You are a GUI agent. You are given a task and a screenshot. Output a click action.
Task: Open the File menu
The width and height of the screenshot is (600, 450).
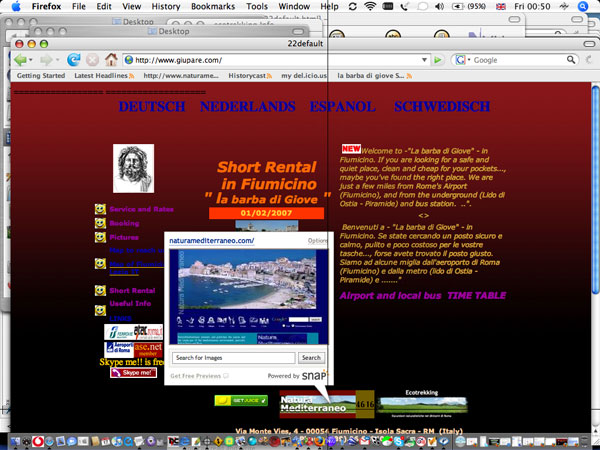tap(79, 6)
